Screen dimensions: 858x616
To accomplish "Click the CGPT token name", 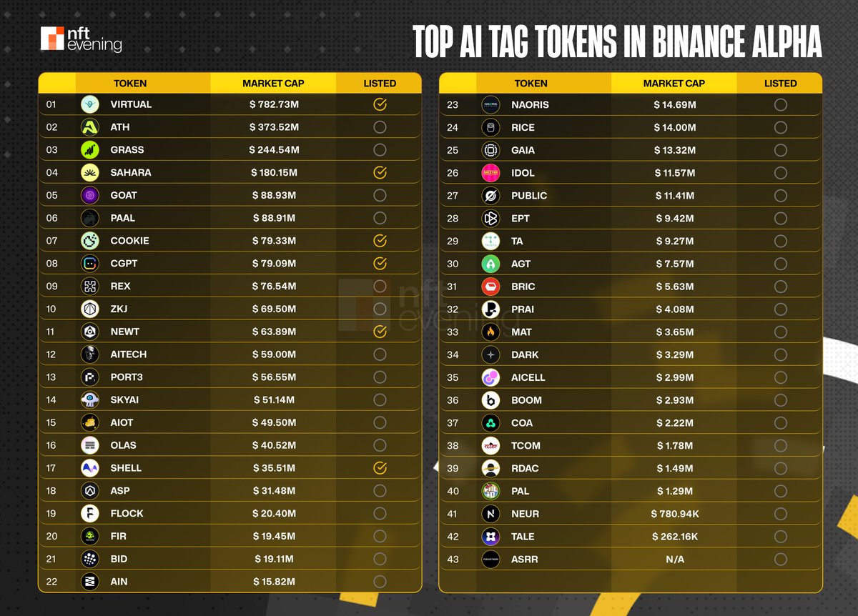I will [124, 264].
